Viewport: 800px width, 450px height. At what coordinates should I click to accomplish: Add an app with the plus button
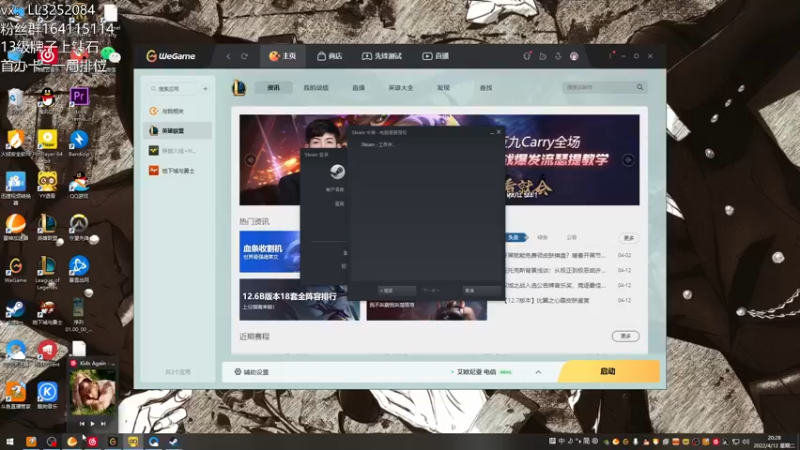(205, 89)
